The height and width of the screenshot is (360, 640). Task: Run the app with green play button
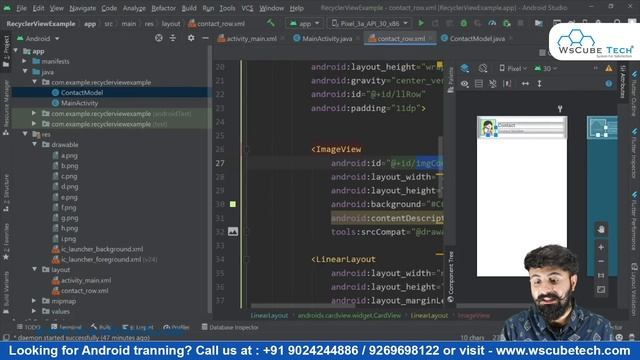pos(421,23)
